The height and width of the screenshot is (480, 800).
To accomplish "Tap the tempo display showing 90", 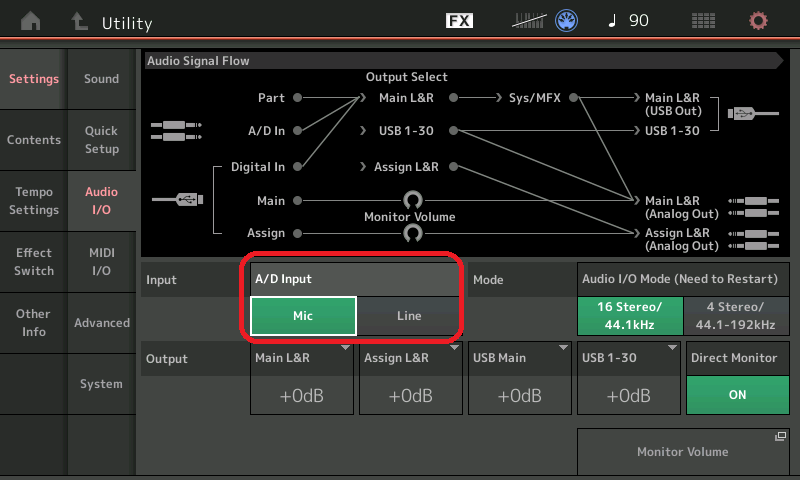I will click(x=628, y=21).
